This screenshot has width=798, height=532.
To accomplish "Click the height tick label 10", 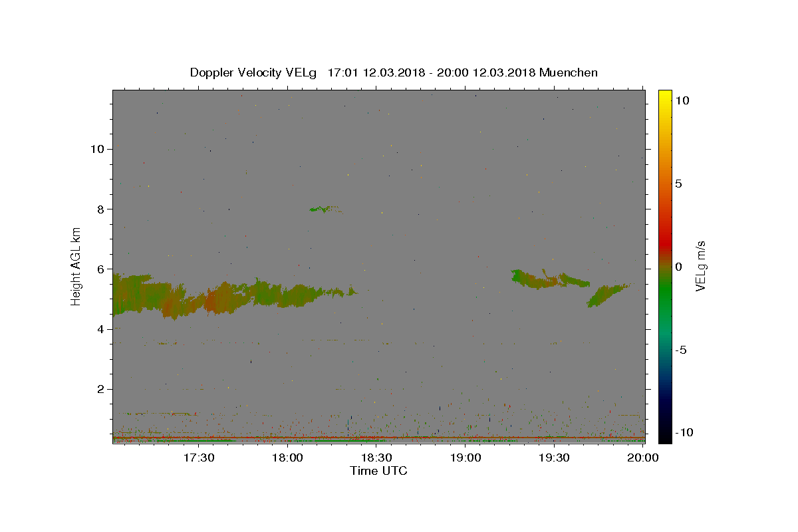I will (x=97, y=149).
